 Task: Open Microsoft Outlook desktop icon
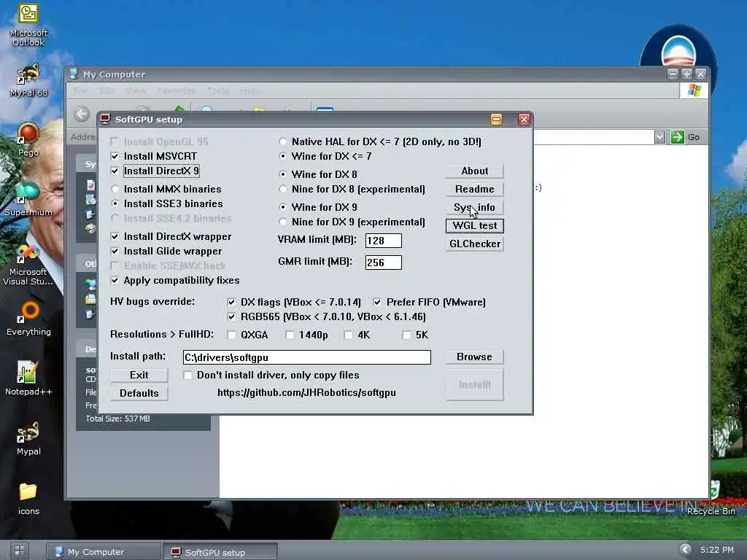pos(28,25)
